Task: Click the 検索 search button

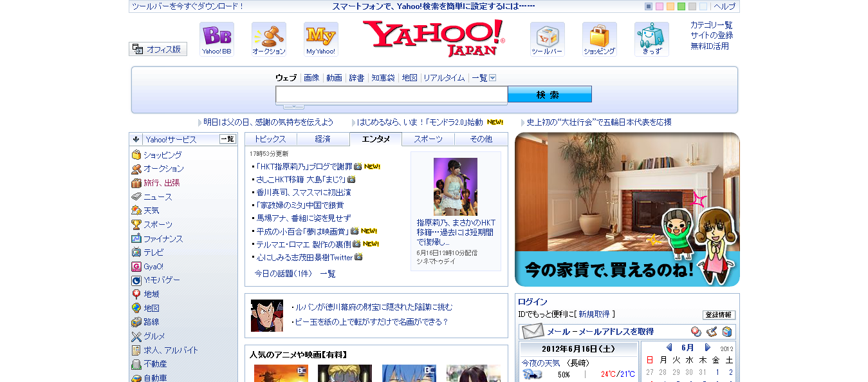Action: click(x=549, y=95)
